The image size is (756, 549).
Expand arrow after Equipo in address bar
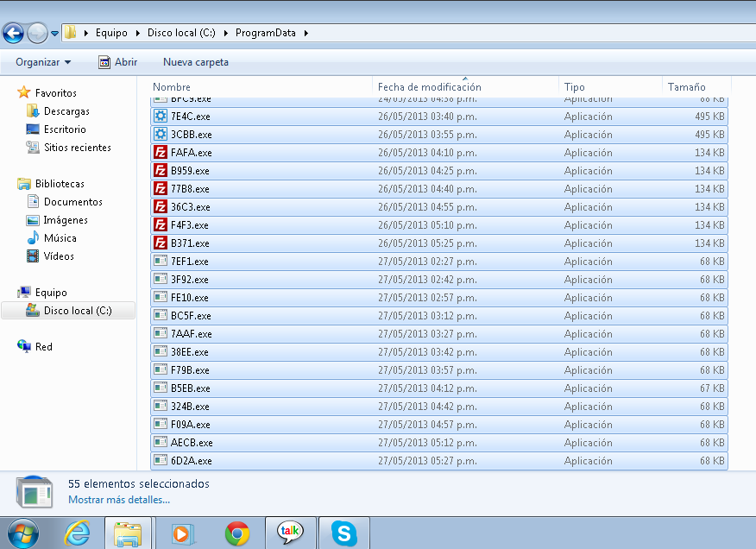tap(137, 33)
